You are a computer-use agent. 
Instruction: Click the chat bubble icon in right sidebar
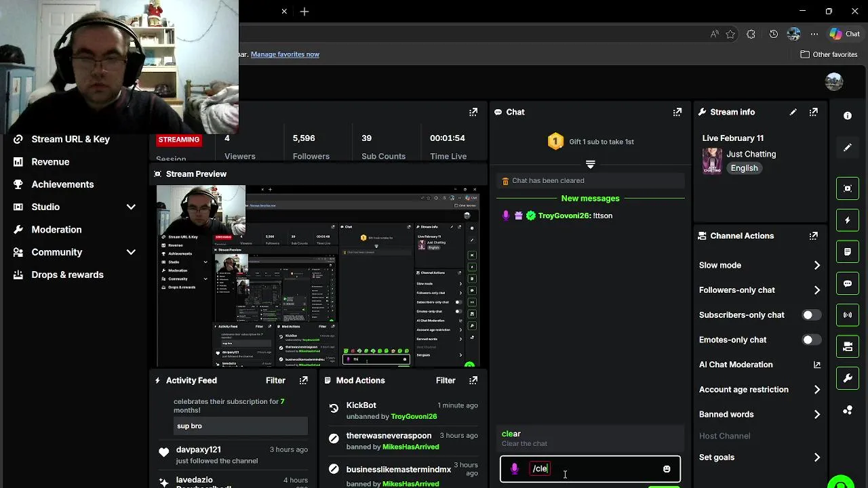848,283
